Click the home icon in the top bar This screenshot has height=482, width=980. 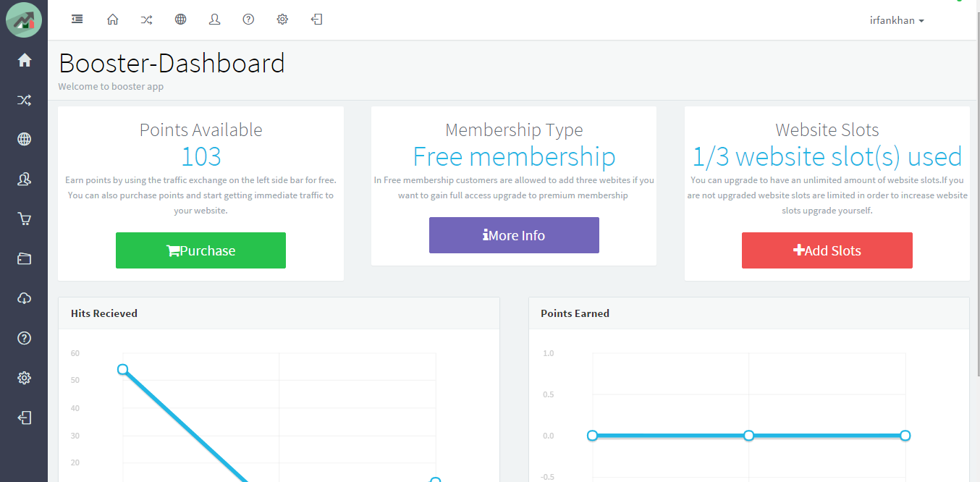pos(112,20)
